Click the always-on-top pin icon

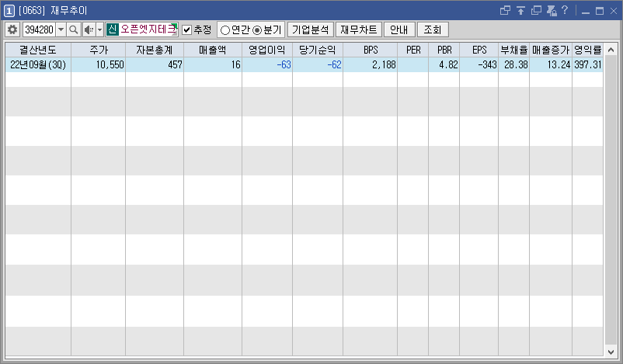click(x=520, y=11)
